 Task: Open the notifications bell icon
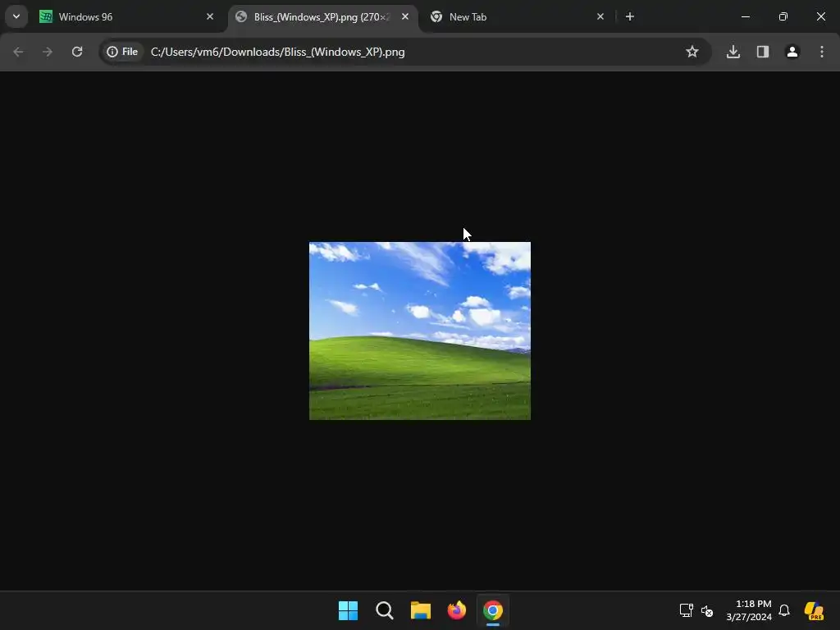click(784, 610)
